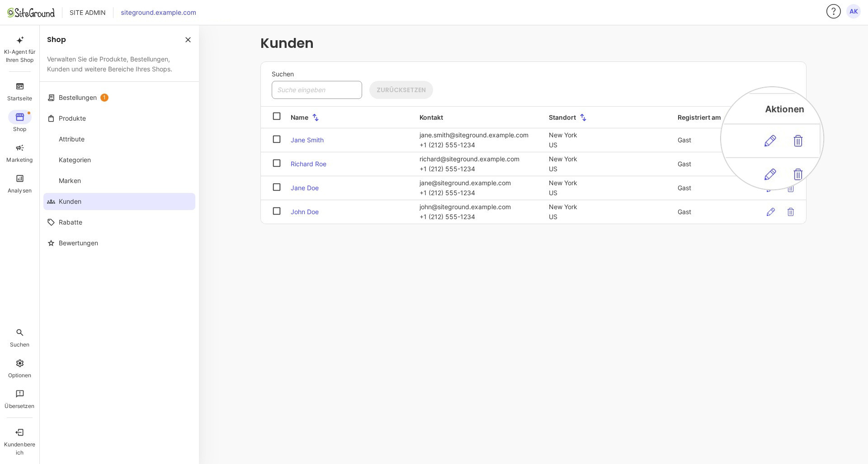Open Produkte in the Shop menu

coord(119,118)
